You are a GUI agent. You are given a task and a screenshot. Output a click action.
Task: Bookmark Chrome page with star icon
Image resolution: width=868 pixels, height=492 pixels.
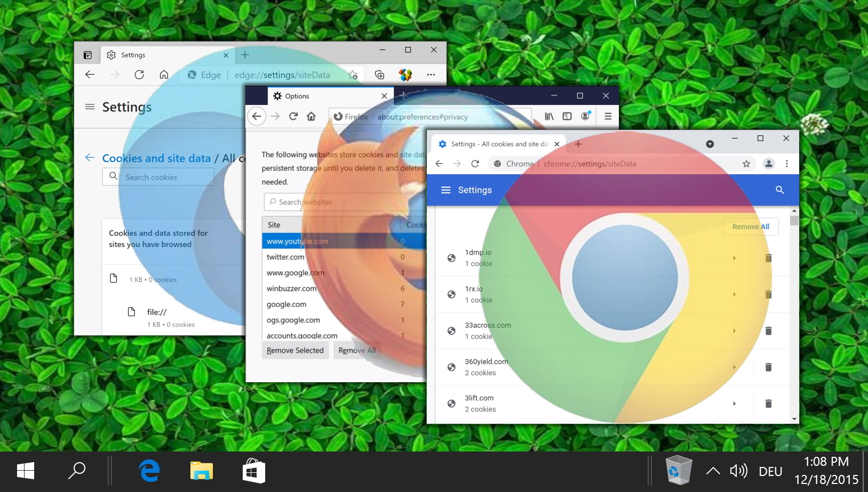click(x=746, y=164)
